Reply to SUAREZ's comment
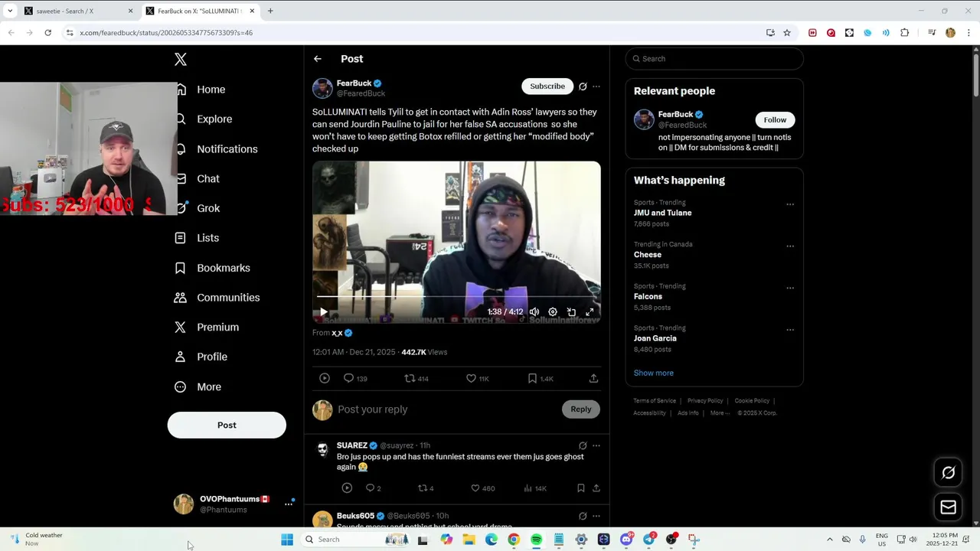Image resolution: width=980 pixels, height=551 pixels. (373, 488)
